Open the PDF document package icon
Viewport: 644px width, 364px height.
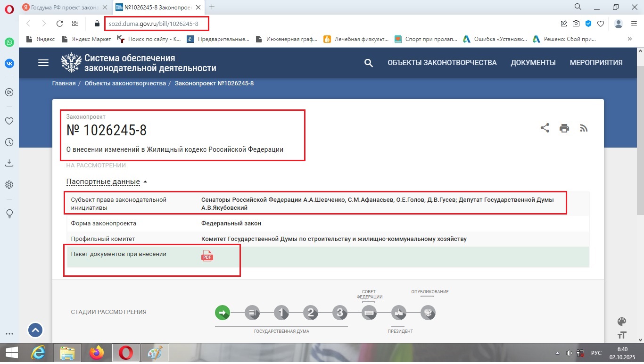207,256
